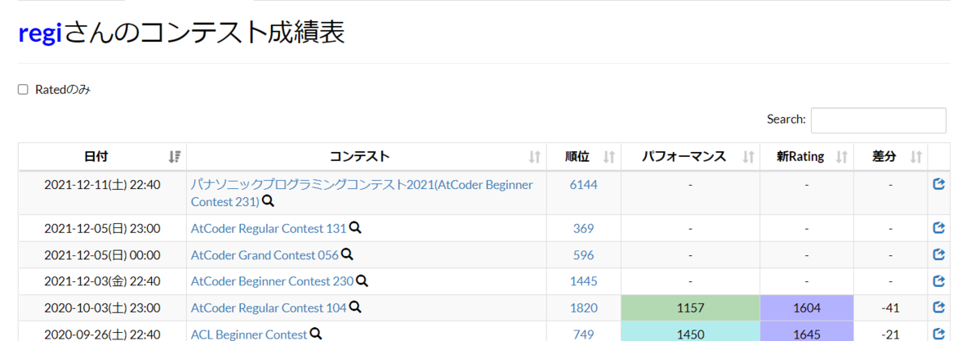Screen dimensions: 980x341
Task: Open rank 749 standings link
Action: point(584,334)
